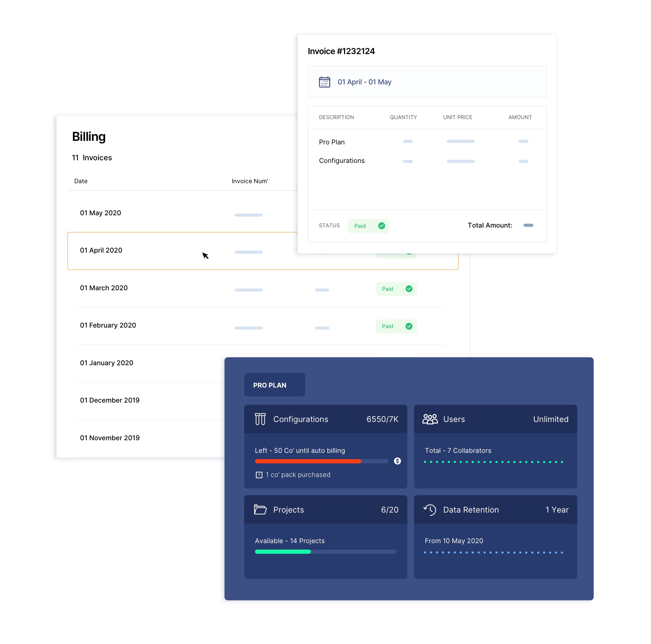Click the STATUS label in invoice
The width and height of the screenshot is (651, 644).
pyautogui.click(x=329, y=226)
